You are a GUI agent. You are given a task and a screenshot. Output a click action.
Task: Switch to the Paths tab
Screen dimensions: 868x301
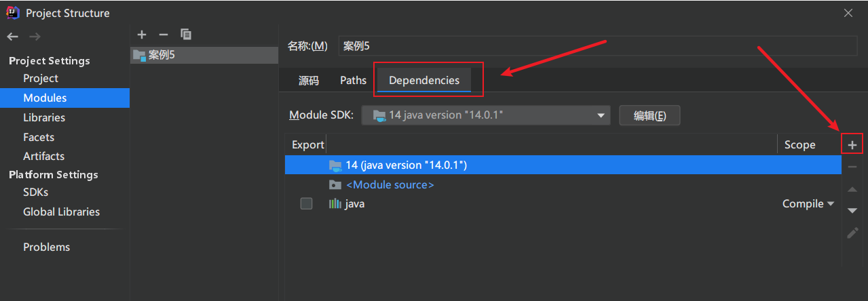tap(353, 80)
